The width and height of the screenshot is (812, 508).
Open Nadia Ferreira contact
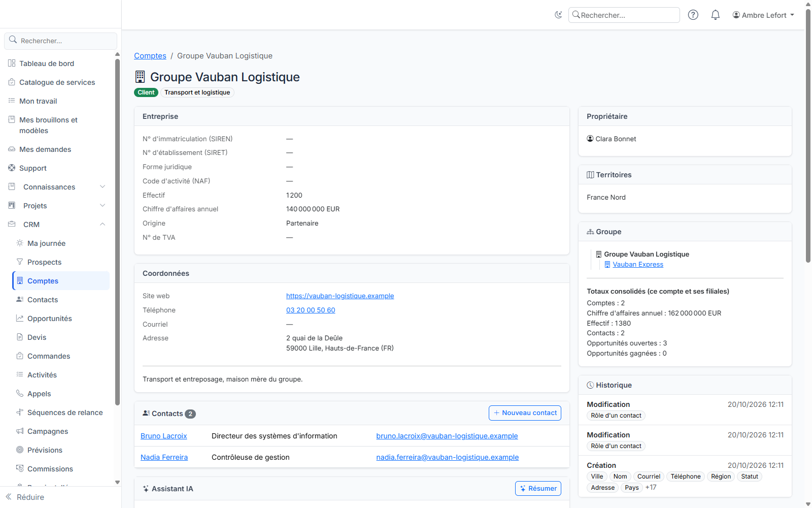(x=164, y=458)
